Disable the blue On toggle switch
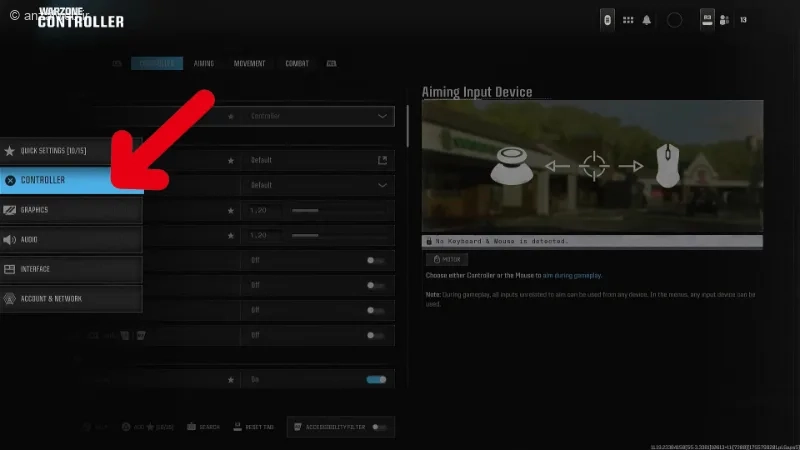 tap(377, 380)
